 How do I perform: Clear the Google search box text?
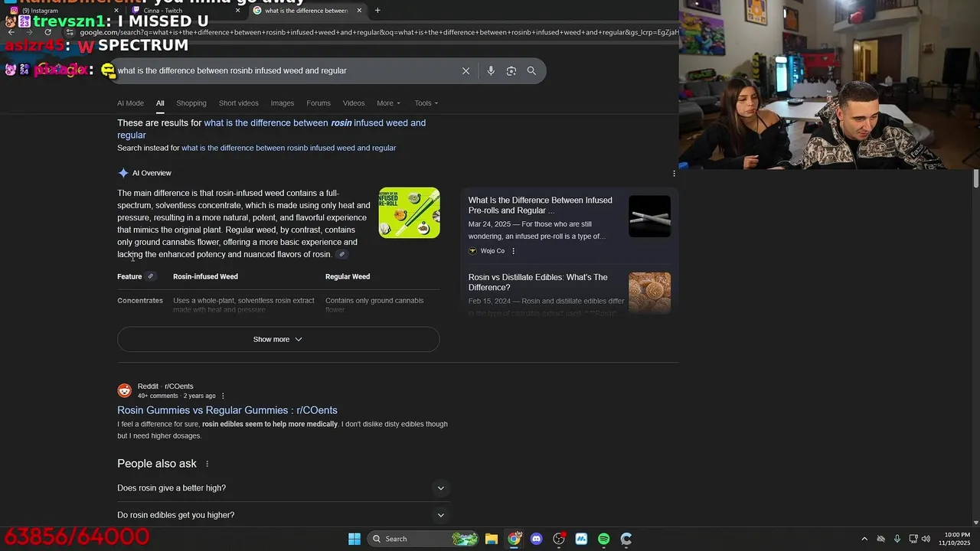465,70
